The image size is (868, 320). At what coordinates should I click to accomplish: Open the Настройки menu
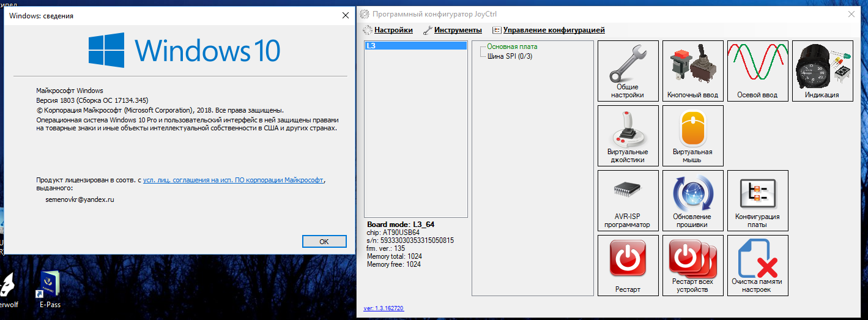tap(388, 30)
